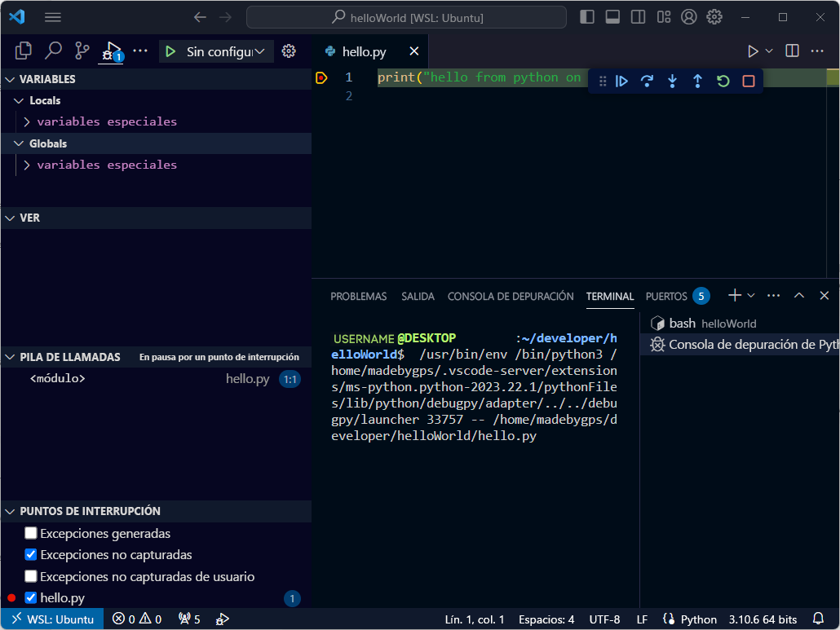This screenshot has width=840, height=630.
Task: Switch to SALIDA panel tab
Action: pyautogui.click(x=418, y=297)
